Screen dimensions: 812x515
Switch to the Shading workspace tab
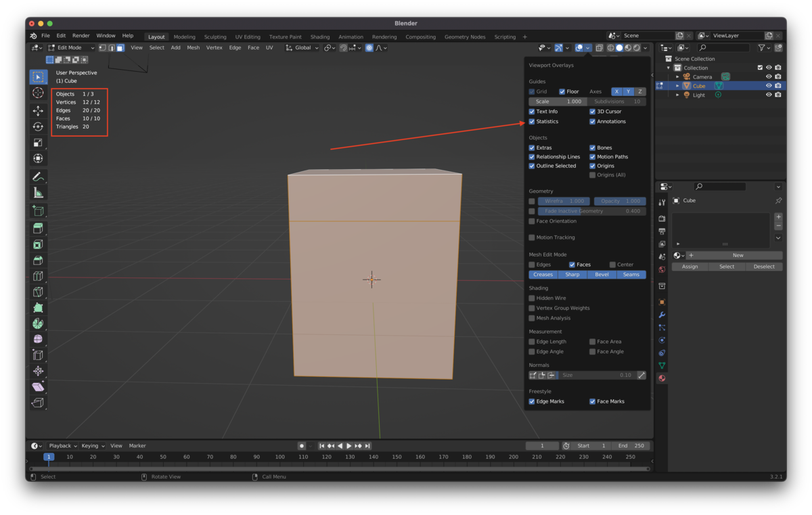click(x=319, y=37)
